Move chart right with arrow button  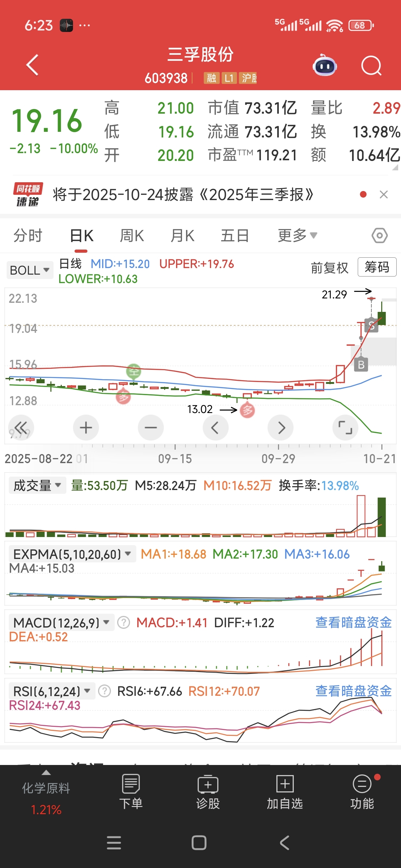coord(280,428)
